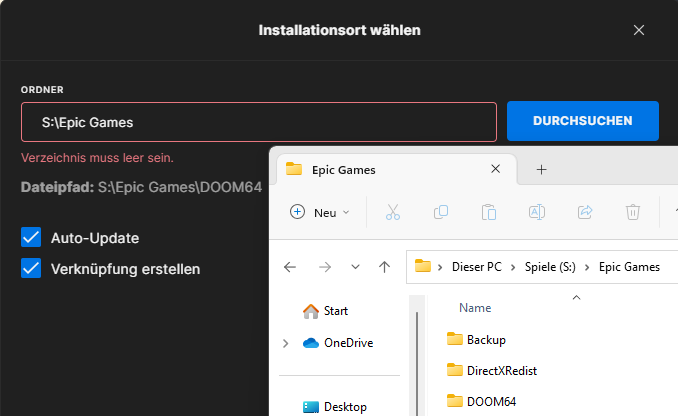678x416 pixels.
Task: Open chevron after Spiele (S:) breadcrumb
Action: 587,268
